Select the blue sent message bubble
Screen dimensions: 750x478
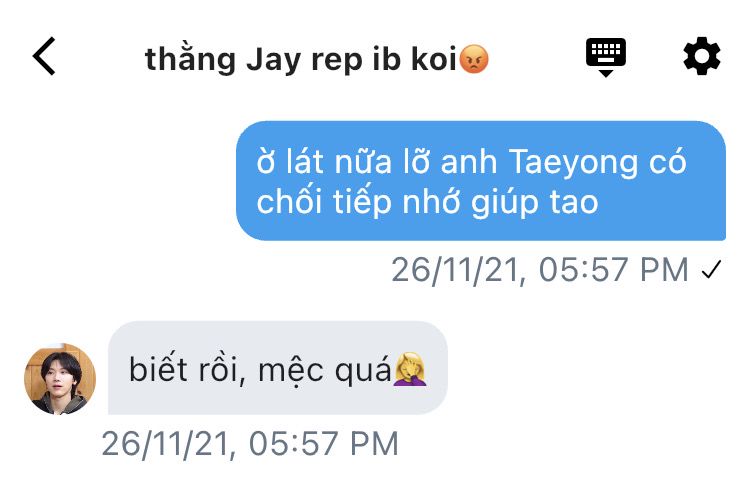[481, 181]
